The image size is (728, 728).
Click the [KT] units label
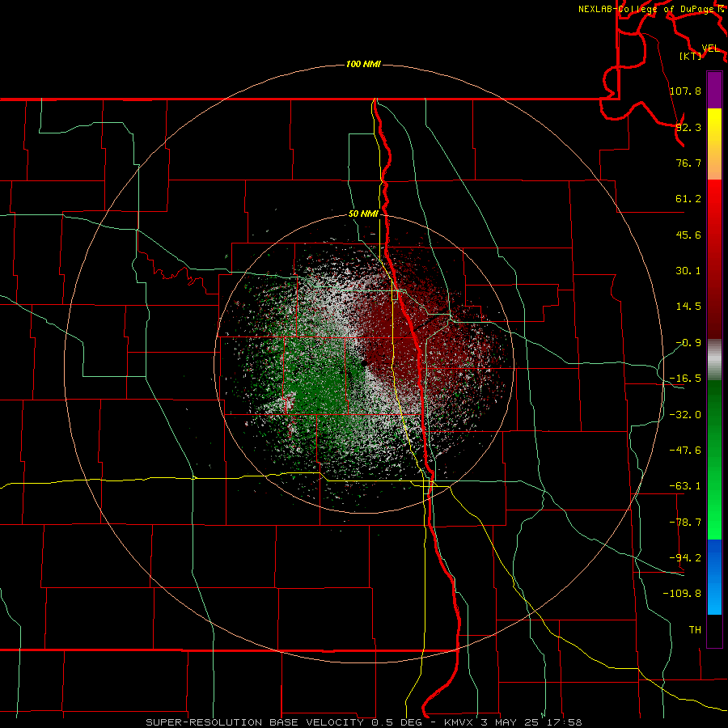coord(691,56)
